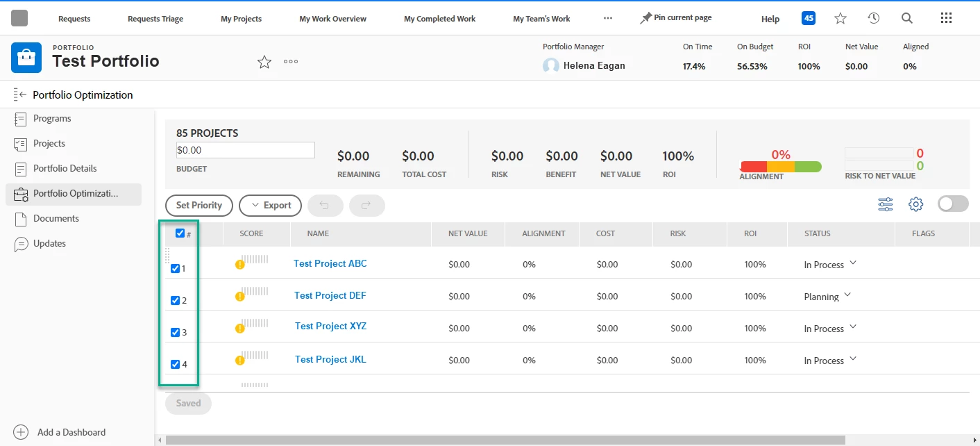The height and width of the screenshot is (446, 980).
Task: Open My Completed Work in top navigation
Action: pos(440,19)
